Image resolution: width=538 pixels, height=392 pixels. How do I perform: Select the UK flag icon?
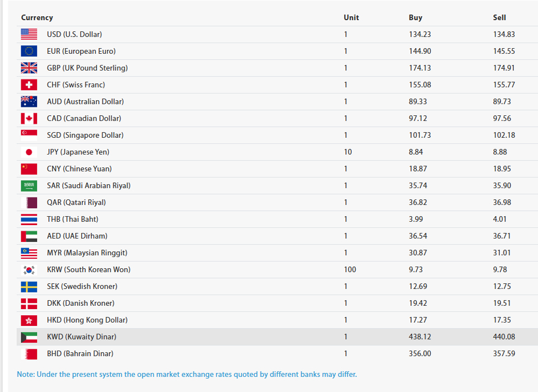point(29,68)
